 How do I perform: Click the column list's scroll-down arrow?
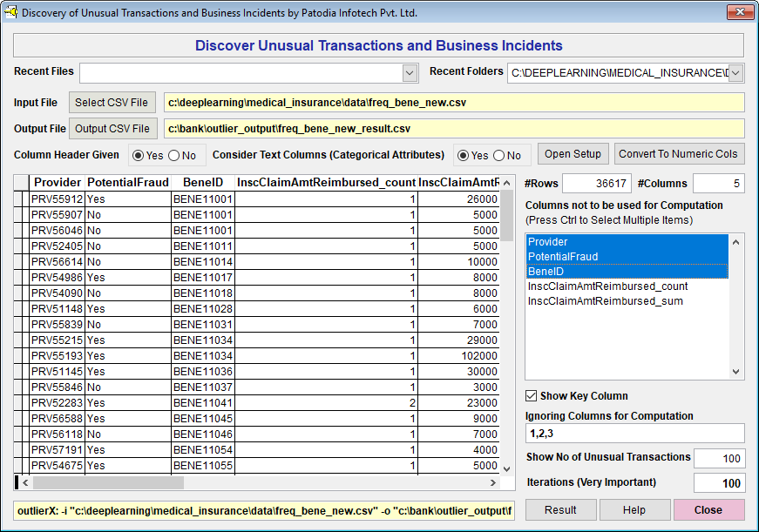(737, 371)
